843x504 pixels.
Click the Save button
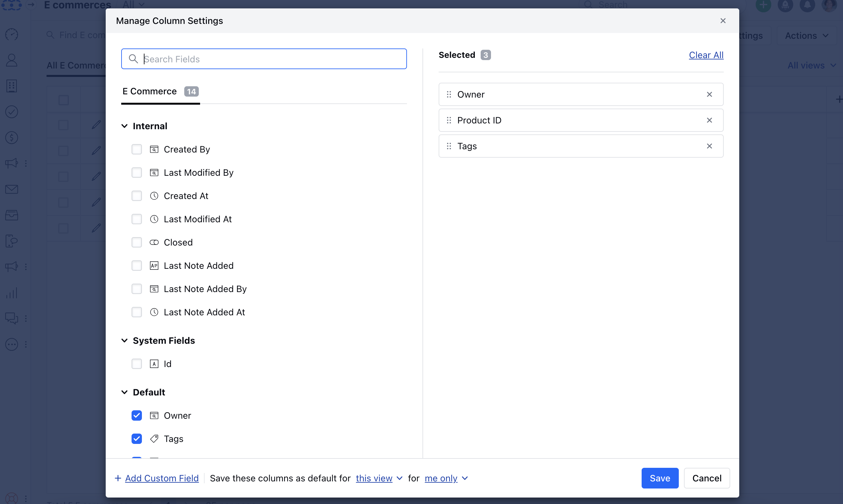coord(659,478)
